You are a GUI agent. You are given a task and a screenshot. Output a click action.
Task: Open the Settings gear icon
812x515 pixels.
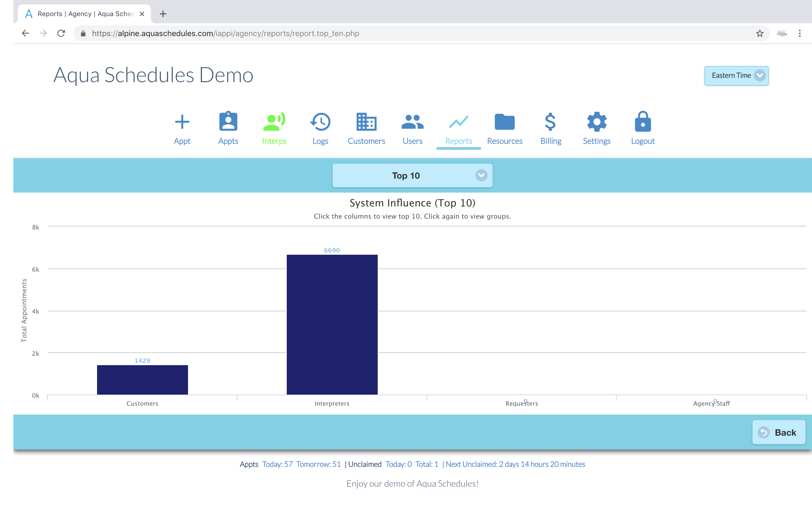(x=597, y=122)
